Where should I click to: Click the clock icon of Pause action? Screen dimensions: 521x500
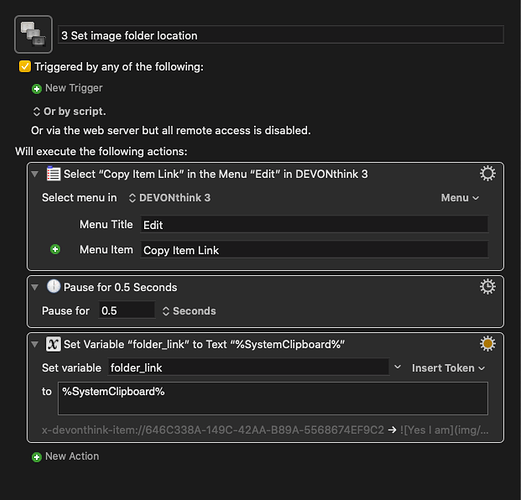point(53,286)
